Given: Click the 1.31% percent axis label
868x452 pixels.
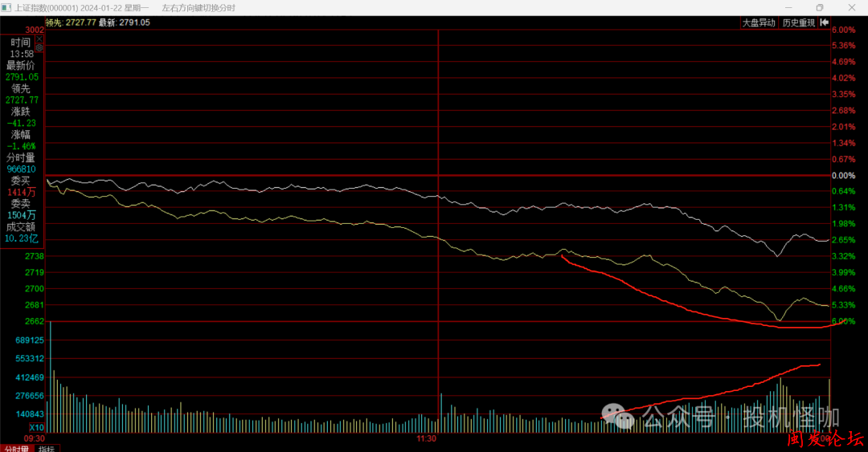Looking at the screenshot, I should (x=844, y=207).
